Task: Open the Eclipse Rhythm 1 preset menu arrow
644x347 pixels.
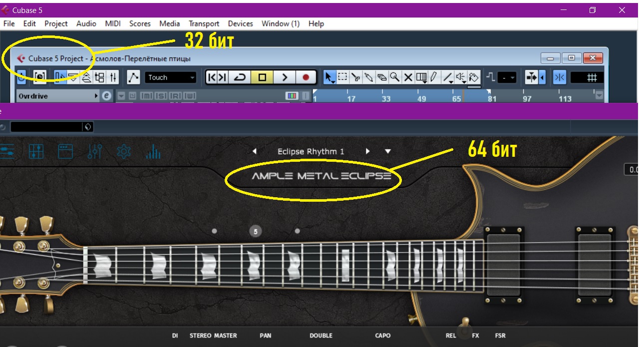Action: [x=388, y=151]
